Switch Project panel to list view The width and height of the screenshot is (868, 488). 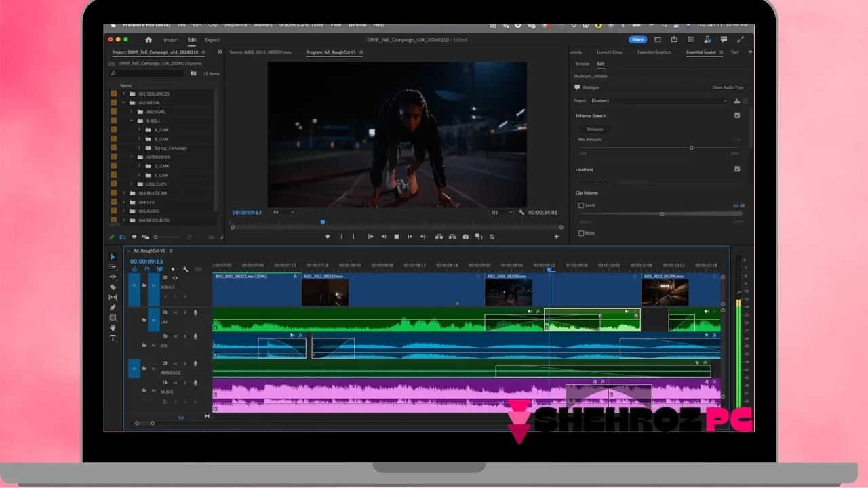click(123, 237)
